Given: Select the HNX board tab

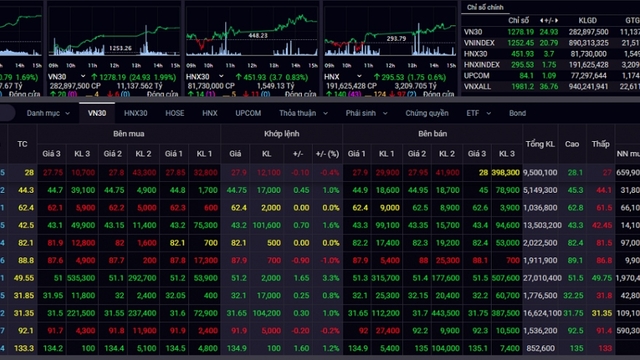Looking at the screenshot, I should pyautogui.click(x=210, y=113).
